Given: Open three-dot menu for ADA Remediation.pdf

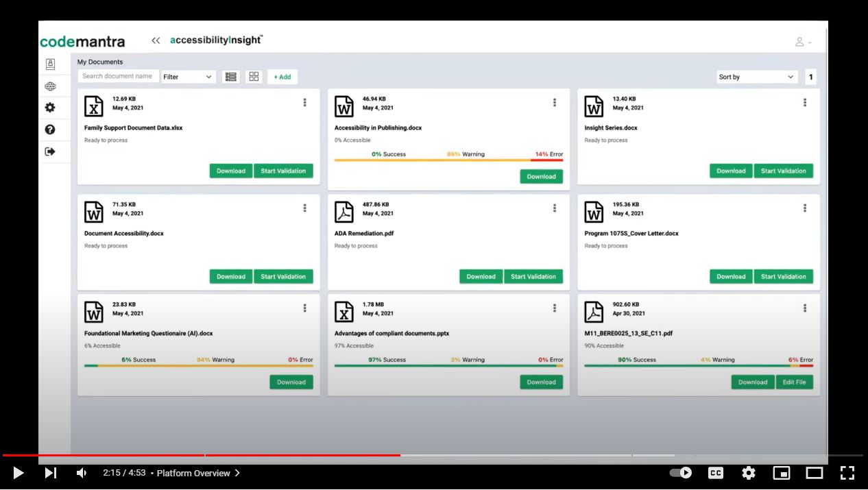Looking at the screenshot, I should click(555, 208).
